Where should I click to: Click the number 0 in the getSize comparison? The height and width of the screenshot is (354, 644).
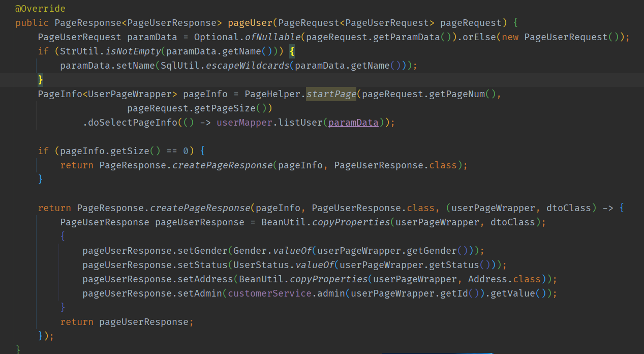pos(186,151)
